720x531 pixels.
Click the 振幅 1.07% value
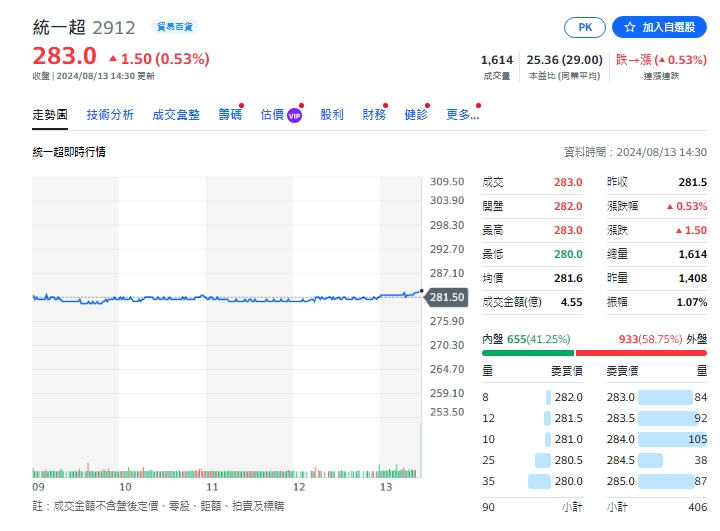tap(692, 302)
